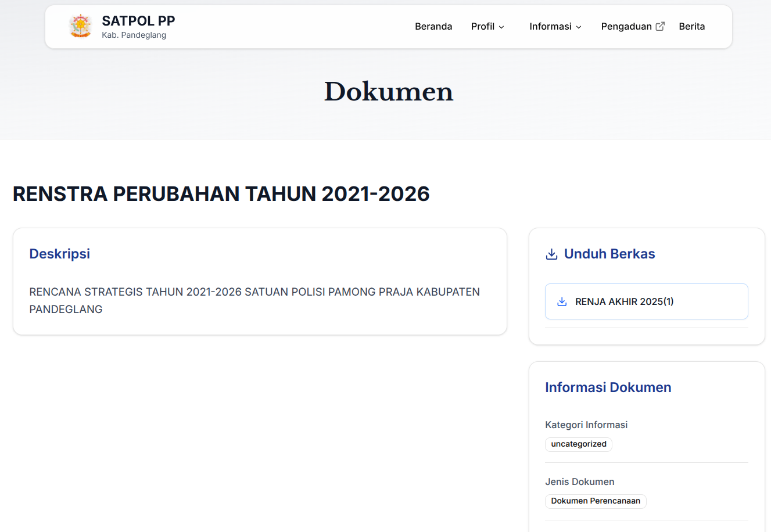Select the Dokumen Perencanaan type badge
Image resolution: width=771 pixels, height=532 pixels.
click(596, 501)
